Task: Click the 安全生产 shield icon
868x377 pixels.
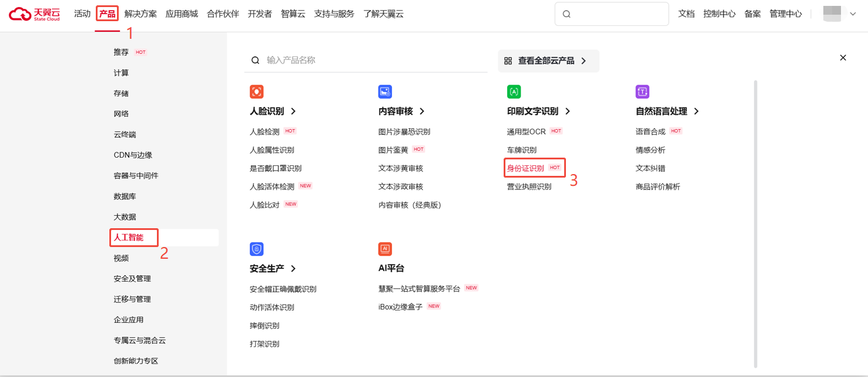Action: coord(256,249)
